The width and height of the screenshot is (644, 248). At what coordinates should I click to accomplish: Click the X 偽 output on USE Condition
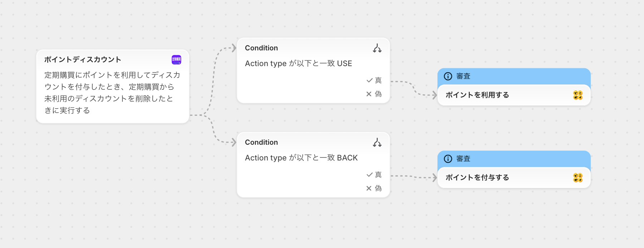pyautogui.click(x=374, y=94)
